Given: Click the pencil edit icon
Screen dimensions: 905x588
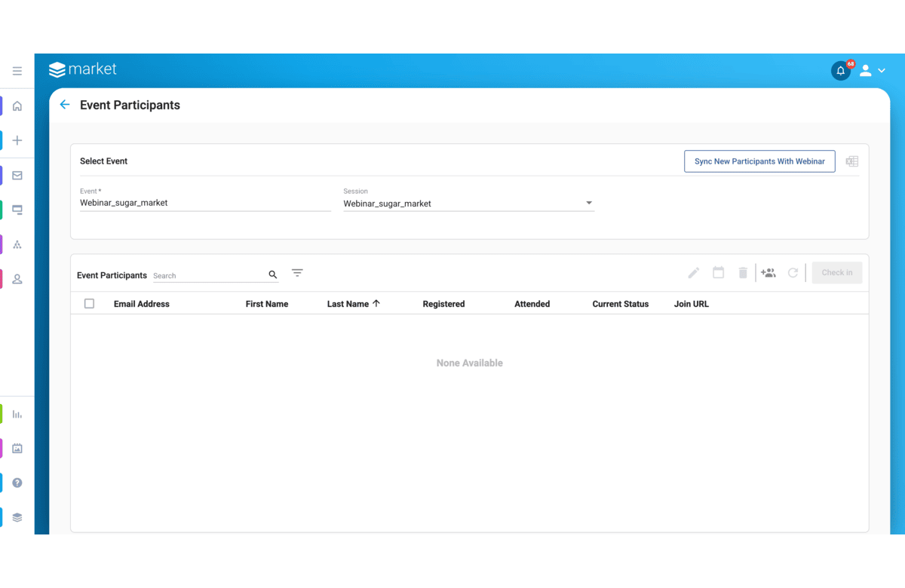Looking at the screenshot, I should 694,273.
